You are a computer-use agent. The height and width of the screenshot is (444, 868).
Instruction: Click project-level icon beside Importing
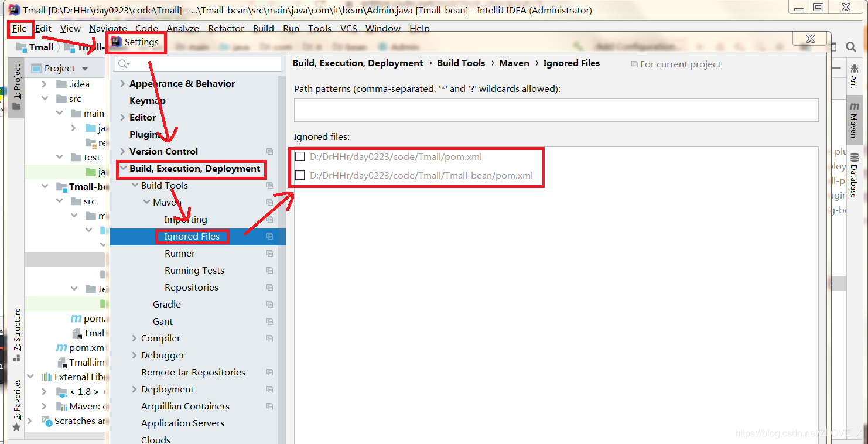269,220
